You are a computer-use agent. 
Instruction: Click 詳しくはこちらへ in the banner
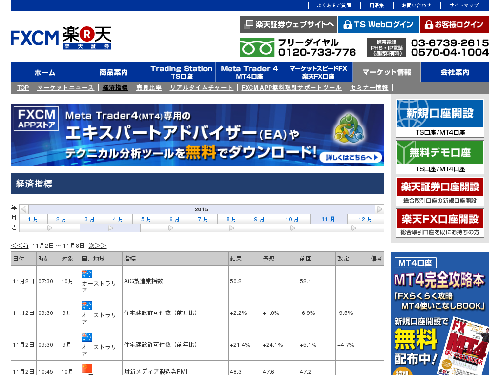click(x=351, y=157)
